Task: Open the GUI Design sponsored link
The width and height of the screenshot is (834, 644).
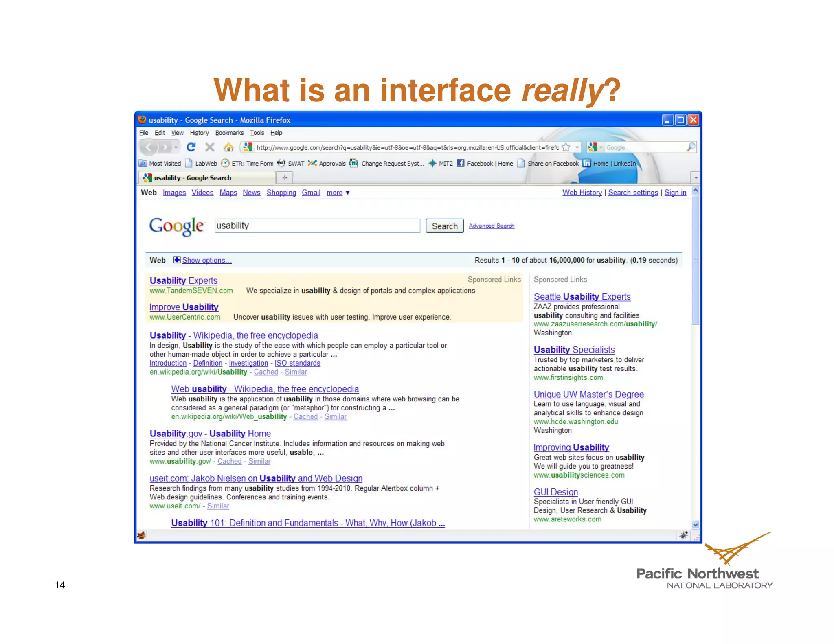Action: 556,492
